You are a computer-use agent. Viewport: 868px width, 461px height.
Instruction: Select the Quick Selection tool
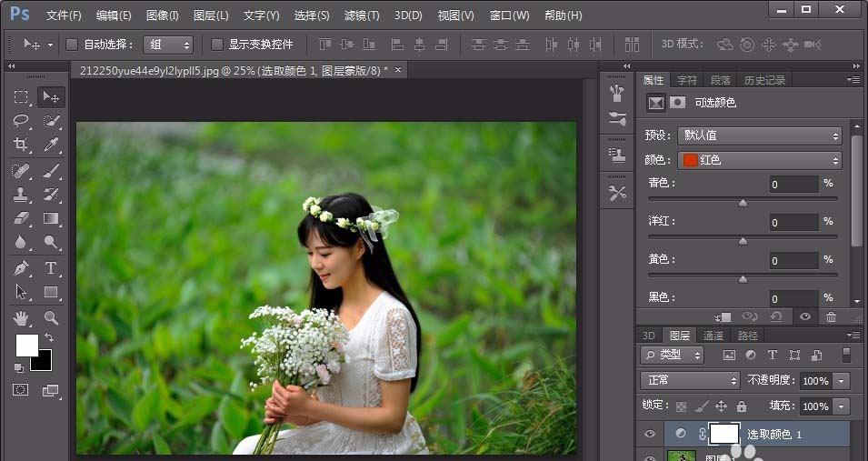click(51, 120)
